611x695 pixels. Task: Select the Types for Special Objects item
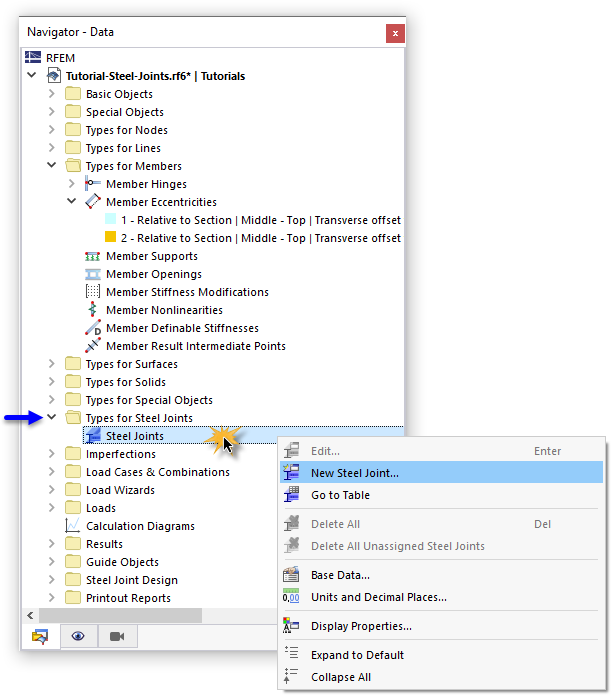coord(149,400)
